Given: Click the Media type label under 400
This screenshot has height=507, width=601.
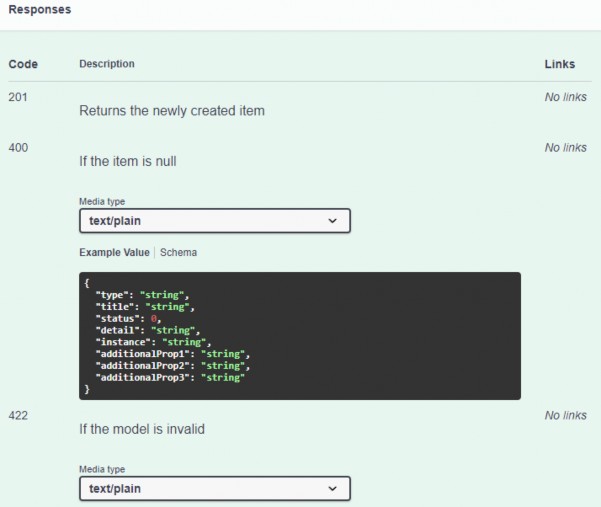Looking at the screenshot, I should pos(102,202).
